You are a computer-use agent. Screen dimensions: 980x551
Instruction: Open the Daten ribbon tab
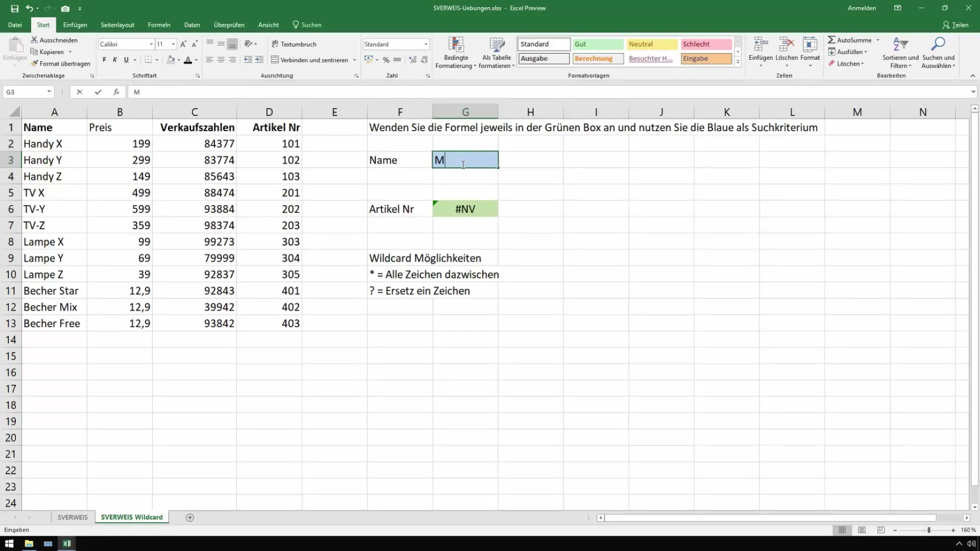tap(192, 24)
